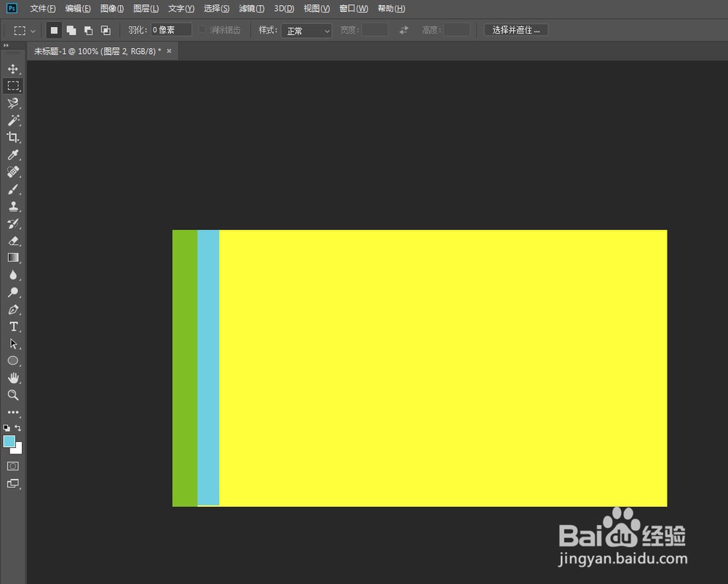Image resolution: width=728 pixels, height=584 pixels.
Task: Open the 3D(D) menu
Action: [x=284, y=8]
